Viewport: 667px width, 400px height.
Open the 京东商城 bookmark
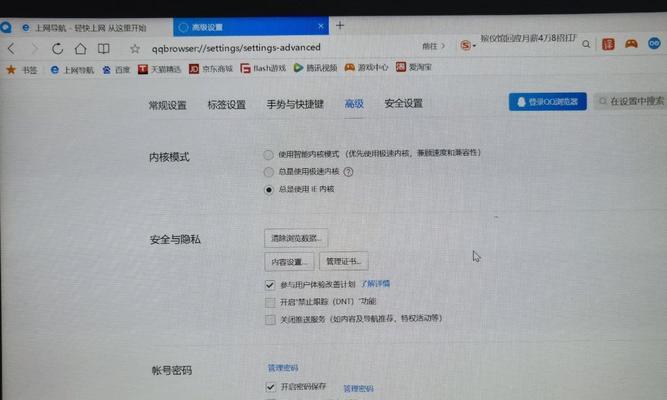click(211, 69)
